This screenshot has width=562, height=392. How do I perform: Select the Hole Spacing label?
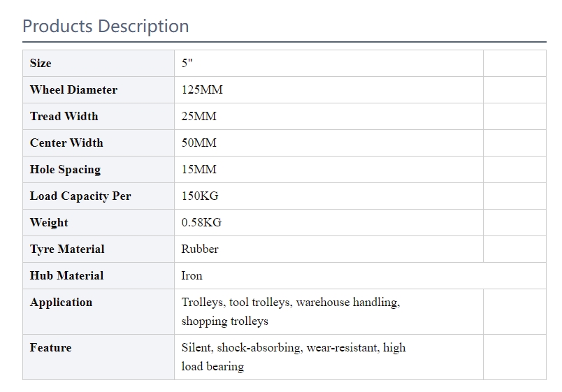pos(65,169)
